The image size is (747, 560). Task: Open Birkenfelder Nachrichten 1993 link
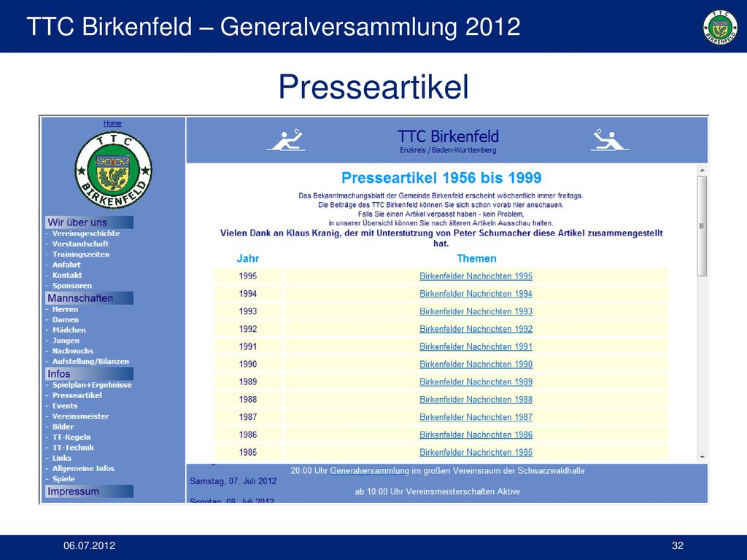click(x=476, y=311)
